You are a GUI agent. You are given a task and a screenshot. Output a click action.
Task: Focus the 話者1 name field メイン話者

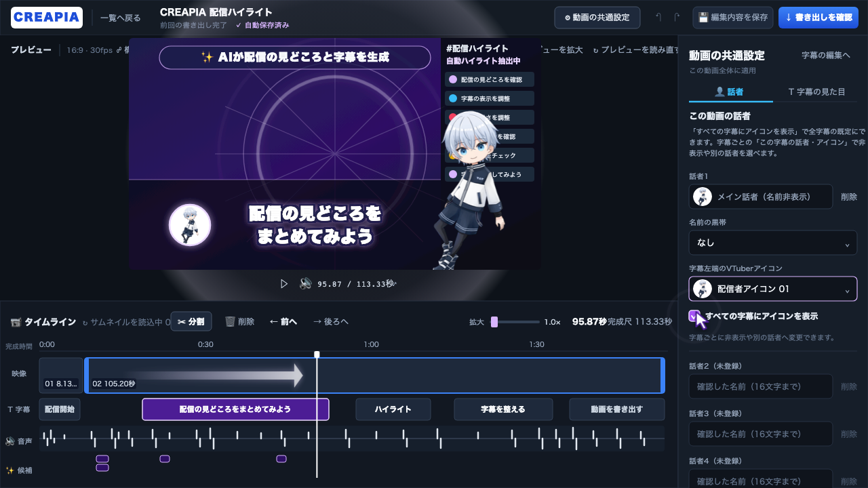[x=761, y=197]
